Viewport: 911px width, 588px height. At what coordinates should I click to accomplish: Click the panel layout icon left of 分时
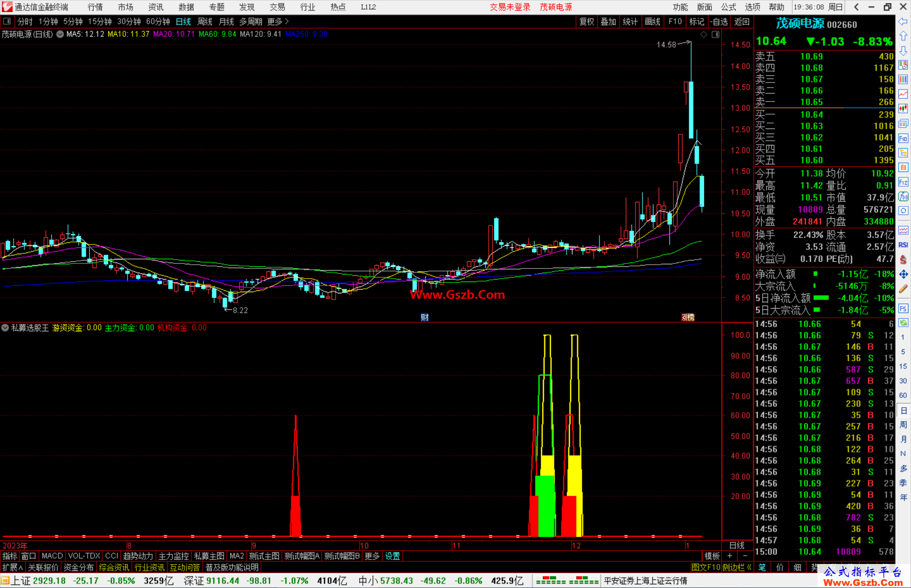pos(7,21)
